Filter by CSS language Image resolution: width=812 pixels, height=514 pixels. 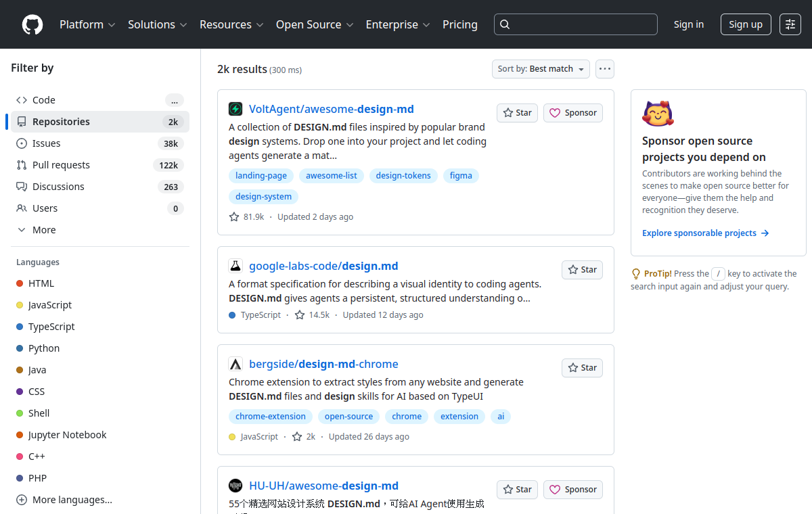coord(100,392)
